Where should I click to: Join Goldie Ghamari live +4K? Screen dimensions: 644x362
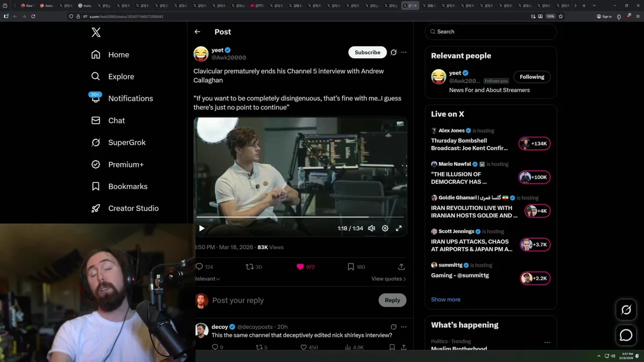pos(537,211)
